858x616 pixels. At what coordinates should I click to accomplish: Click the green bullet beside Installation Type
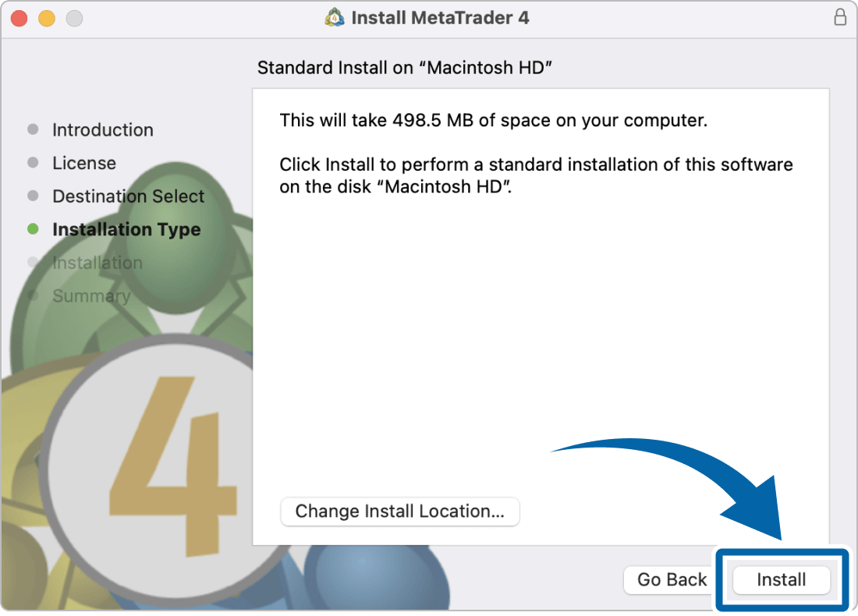coord(33,228)
